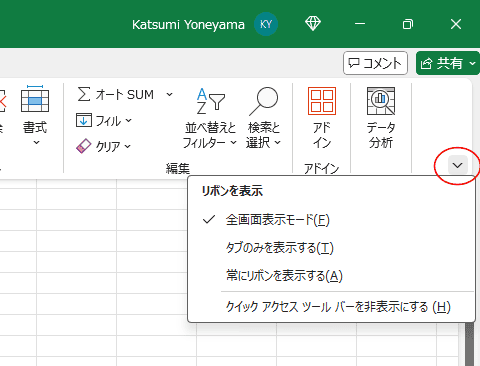This screenshot has width=480, height=366.
Task: Click the vertical scrollbar thumb
Action: (469, 344)
